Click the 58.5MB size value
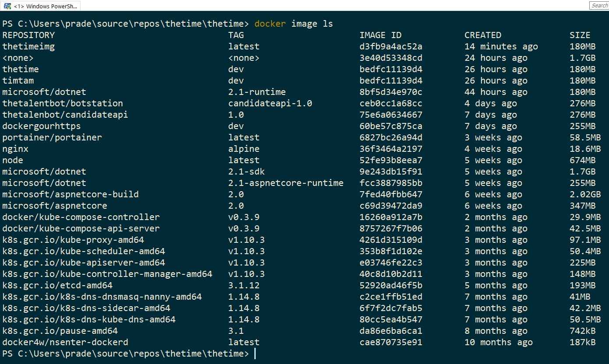The height and width of the screenshot is (364, 609). click(585, 137)
